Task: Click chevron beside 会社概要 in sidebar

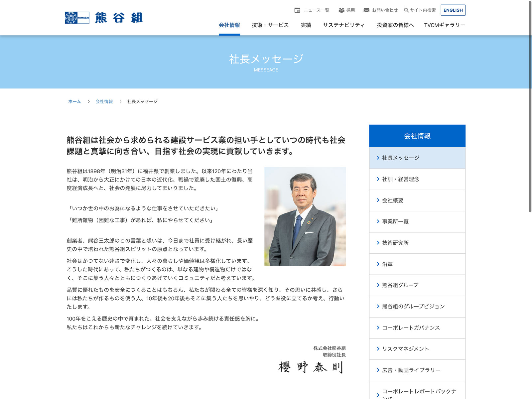Action: [378, 200]
